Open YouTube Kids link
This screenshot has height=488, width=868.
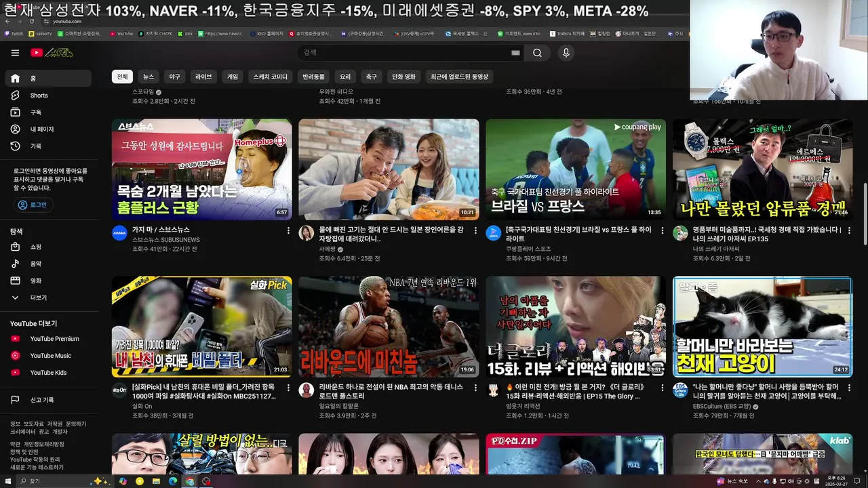(47, 373)
